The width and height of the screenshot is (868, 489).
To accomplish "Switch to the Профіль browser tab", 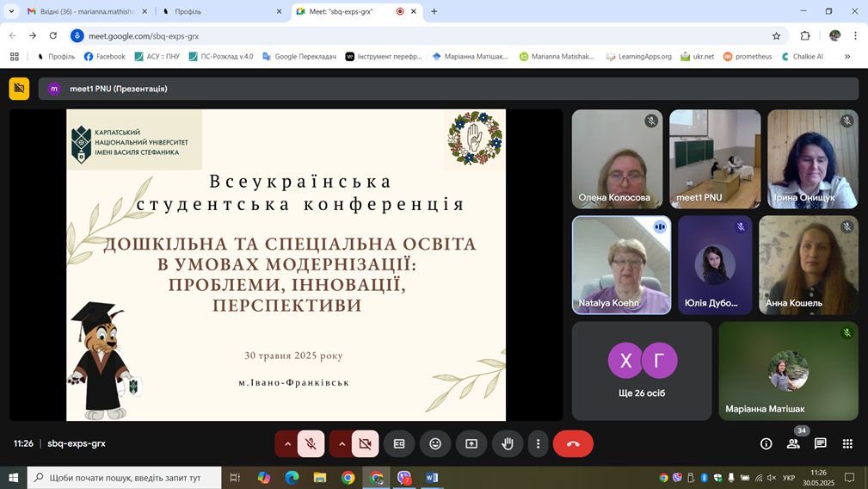I will [219, 11].
